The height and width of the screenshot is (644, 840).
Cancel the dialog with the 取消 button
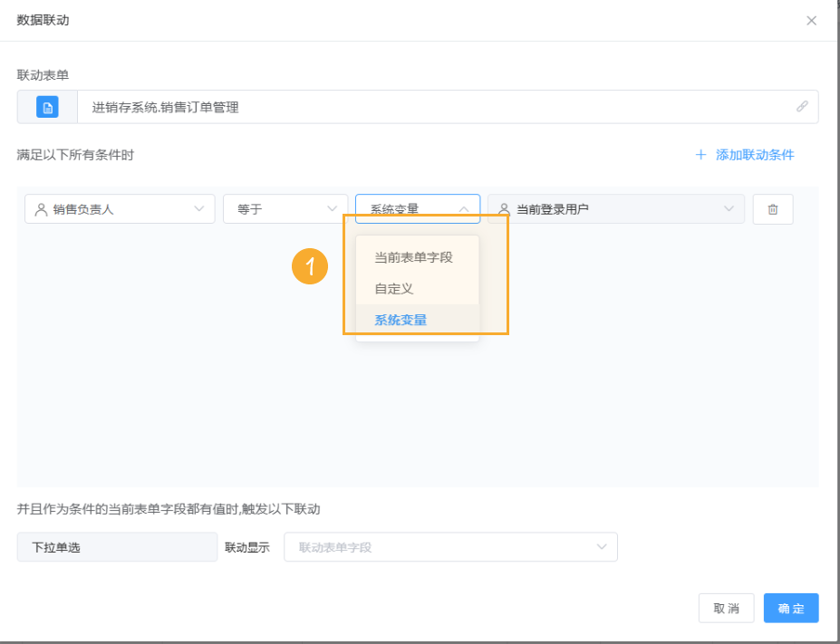point(726,608)
